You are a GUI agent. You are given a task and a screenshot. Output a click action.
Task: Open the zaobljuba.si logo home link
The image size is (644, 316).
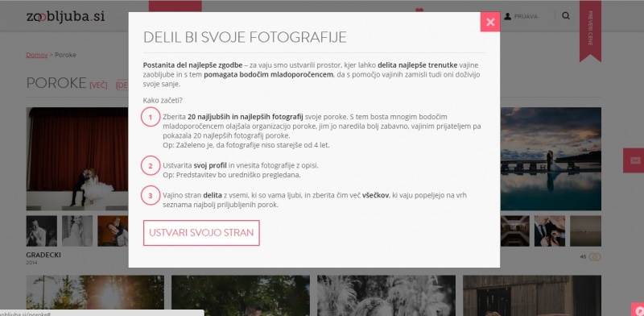click(x=65, y=16)
